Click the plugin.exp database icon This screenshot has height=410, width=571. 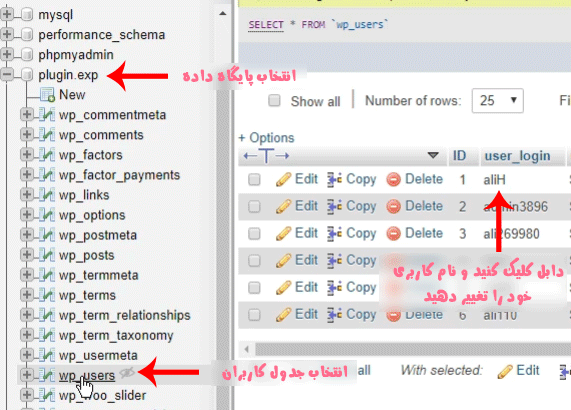pos(27,75)
